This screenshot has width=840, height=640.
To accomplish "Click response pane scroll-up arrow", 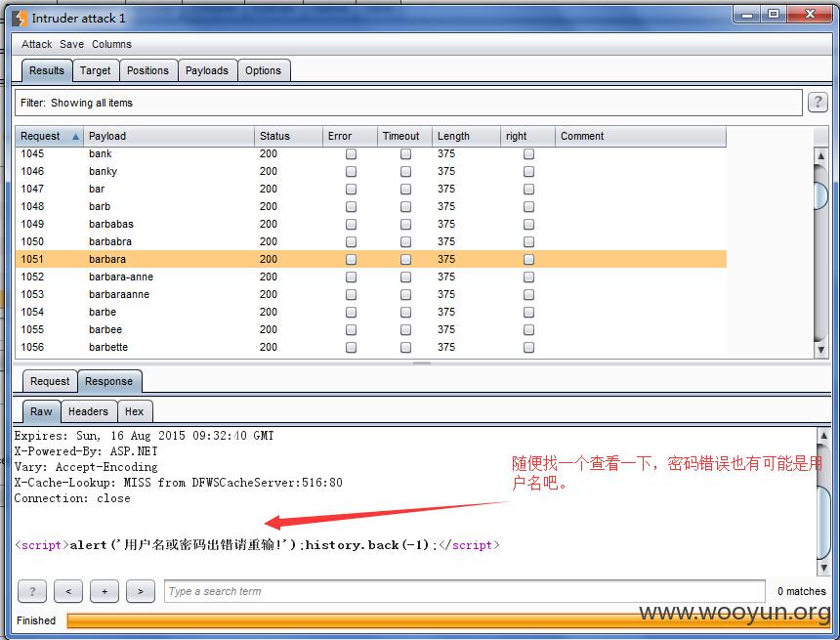I will [823, 435].
